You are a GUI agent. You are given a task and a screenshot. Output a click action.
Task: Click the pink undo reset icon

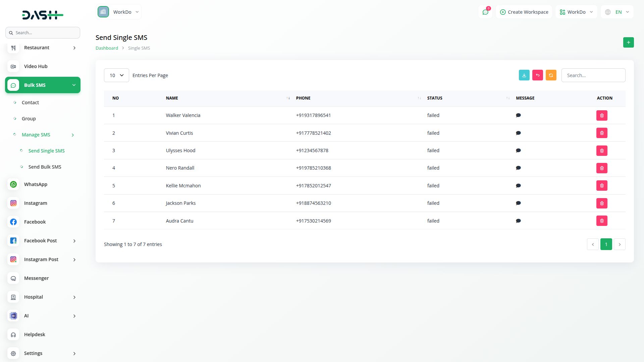(x=537, y=75)
